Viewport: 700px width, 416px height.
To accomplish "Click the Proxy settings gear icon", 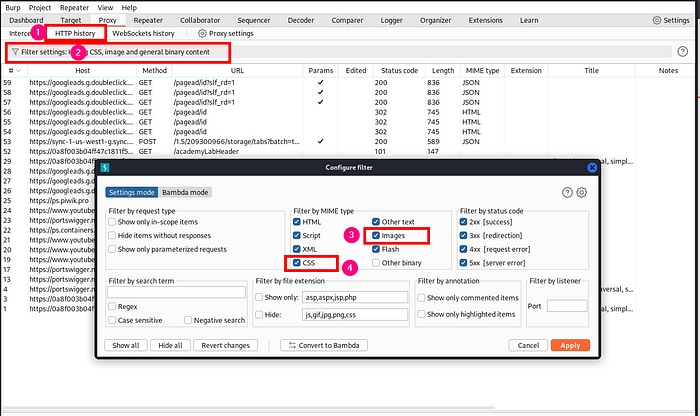I will tap(201, 33).
